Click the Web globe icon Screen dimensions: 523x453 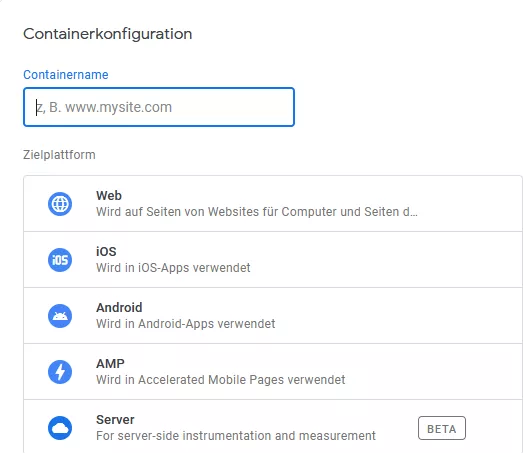point(60,204)
